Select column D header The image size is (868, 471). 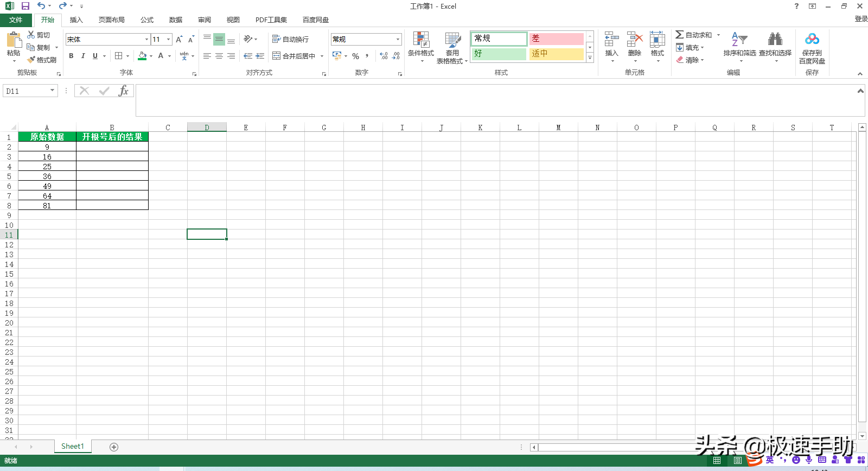tap(207, 128)
